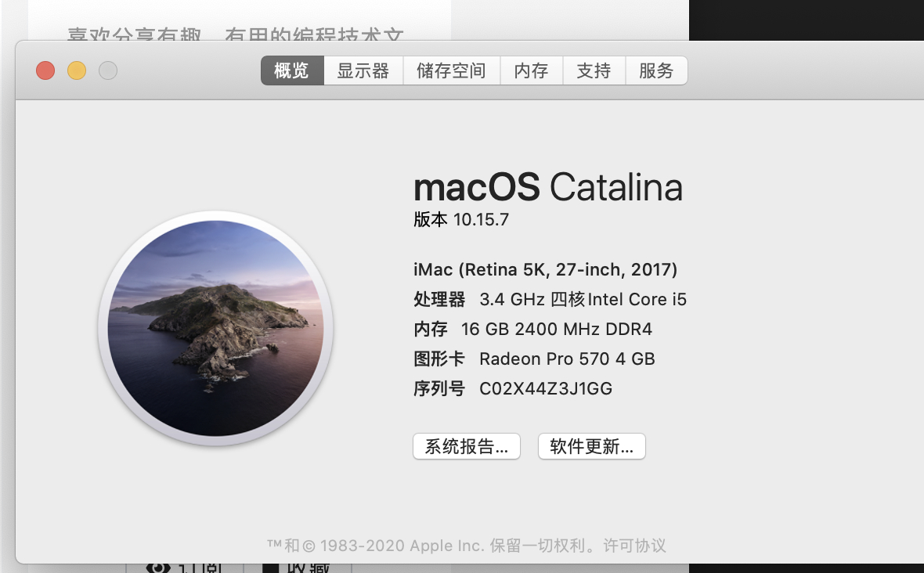
Task: Click the 序列号 label
Action: click(439, 389)
